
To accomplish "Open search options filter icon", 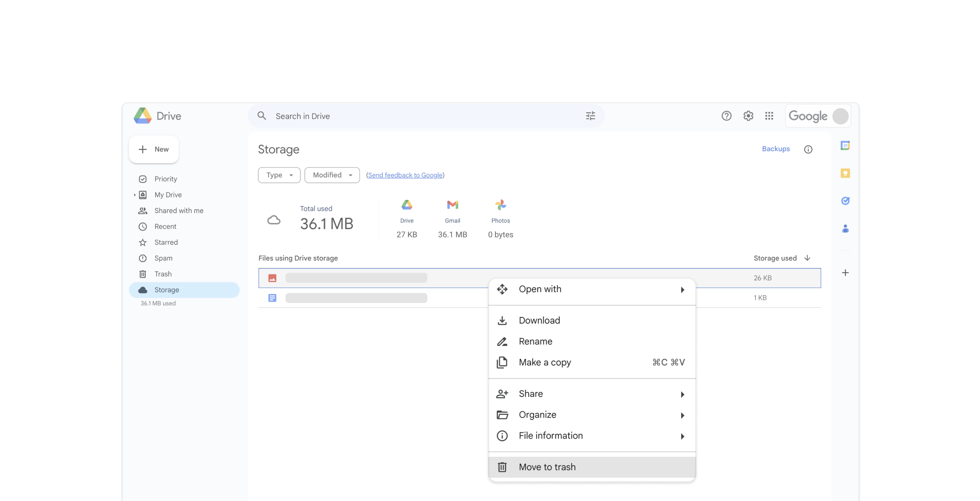I will pyautogui.click(x=590, y=116).
